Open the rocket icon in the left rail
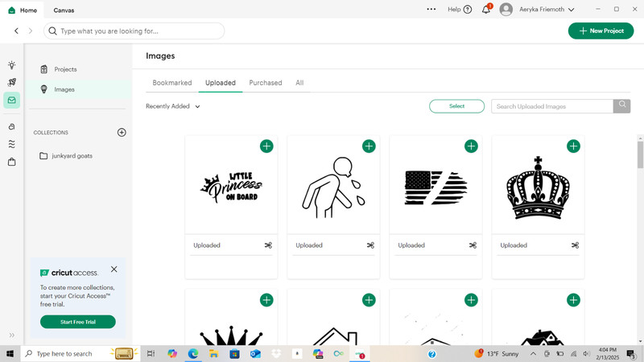Viewport: 644px width, 362px height. click(x=11, y=83)
